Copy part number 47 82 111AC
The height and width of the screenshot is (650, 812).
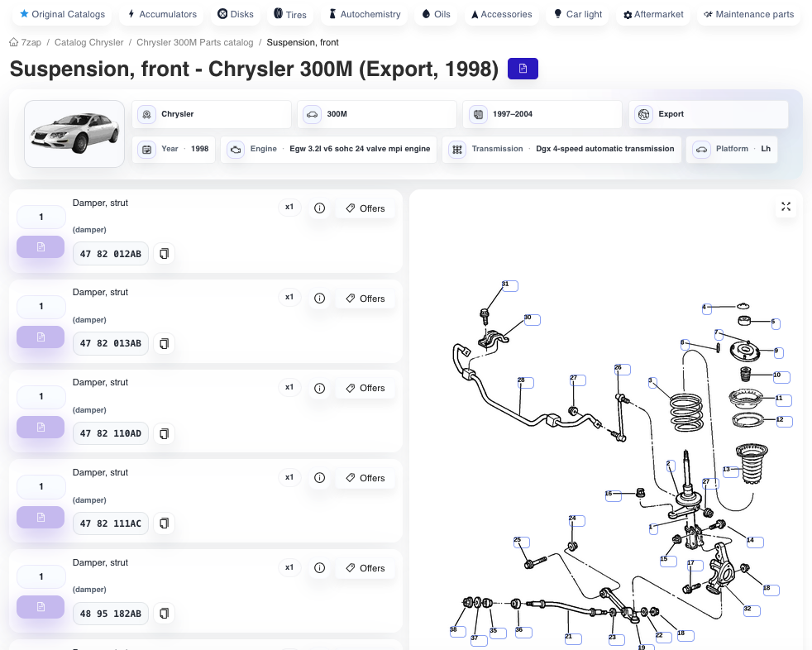165,523
